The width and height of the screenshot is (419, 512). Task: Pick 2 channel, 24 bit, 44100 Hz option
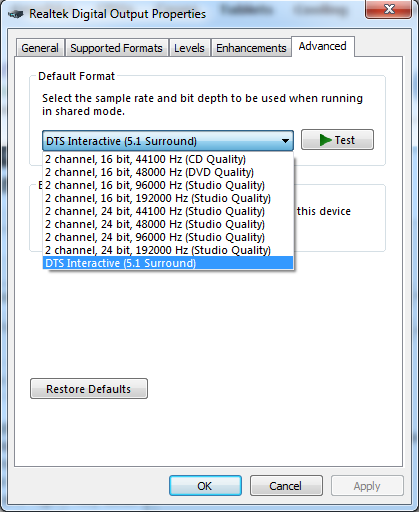(x=168, y=211)
